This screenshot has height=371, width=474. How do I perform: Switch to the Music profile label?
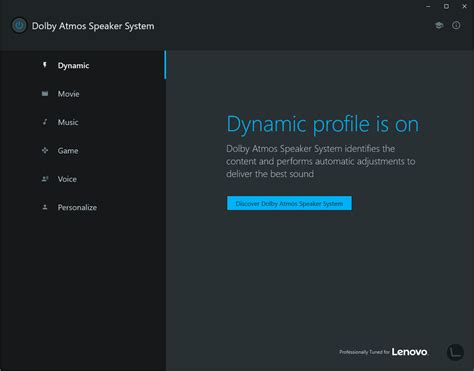point(68,122)
